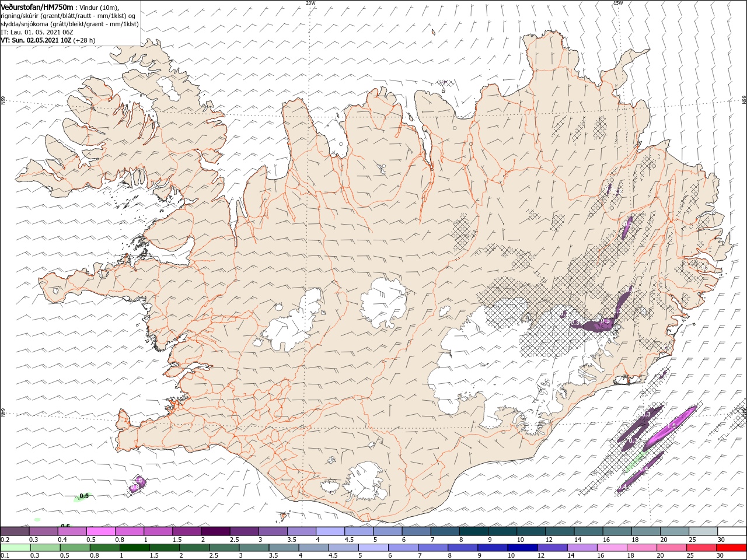Pick the darkest purple 2 snow legend swatch

point(215,531)
